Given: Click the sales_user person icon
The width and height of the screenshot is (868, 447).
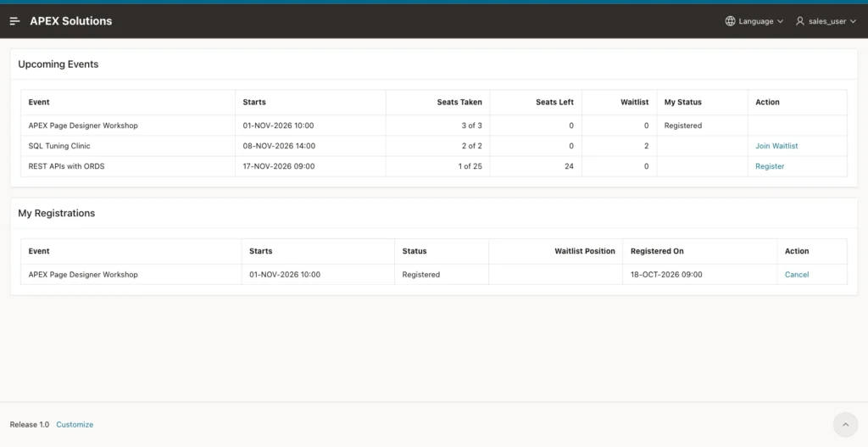Looking at the screenshot, I should pos(800,21).
